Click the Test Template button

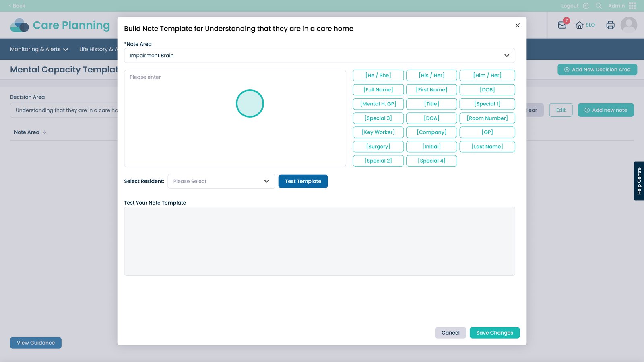(303, 181)
